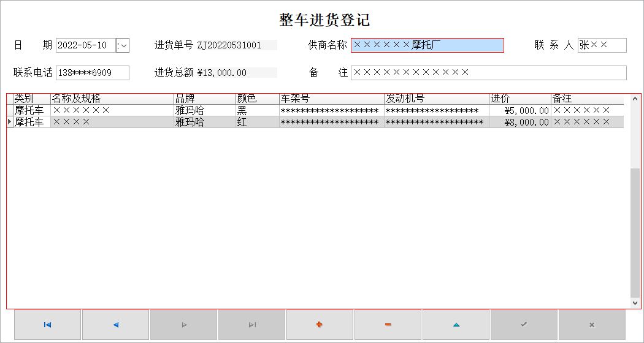
Task: Click the engine number cell in the 红 row
Action: tap(437, 122)
